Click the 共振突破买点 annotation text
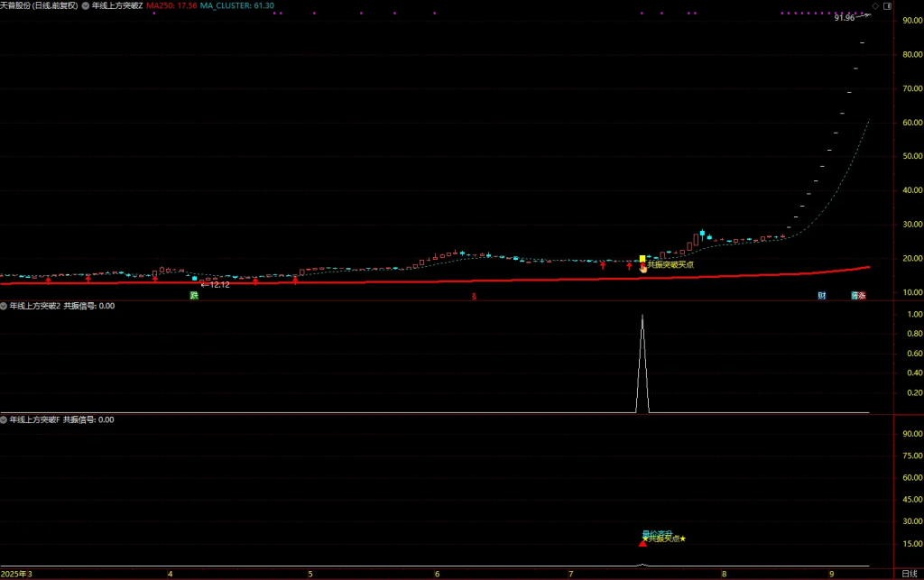This screenshot has height=580, width=924. [x=671, y=264]
